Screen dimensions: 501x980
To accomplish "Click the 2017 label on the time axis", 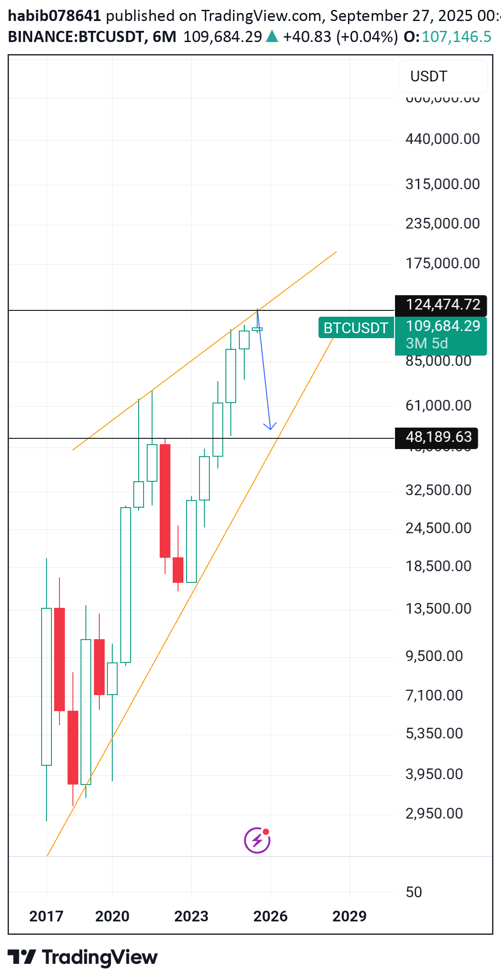I will [46, 916].
